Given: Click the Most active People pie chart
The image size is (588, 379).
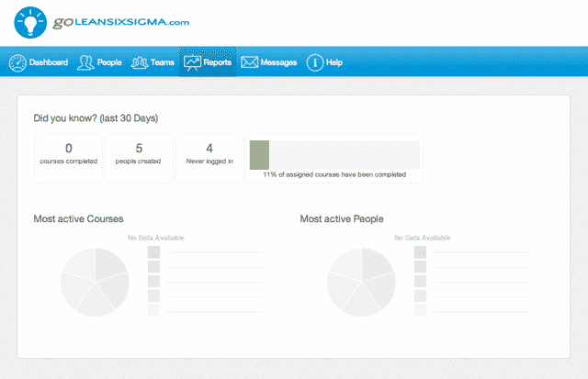Looking at the screenshot, I should (361, 282).
